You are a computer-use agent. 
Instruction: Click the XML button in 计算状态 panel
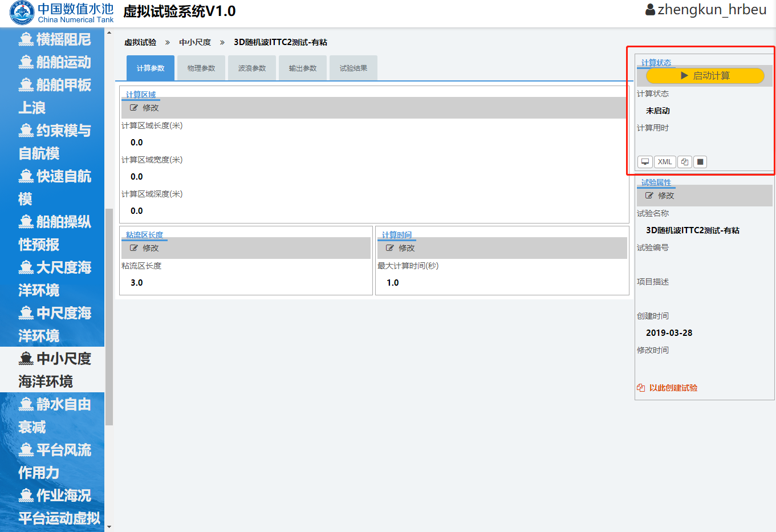tap(665, 162)
